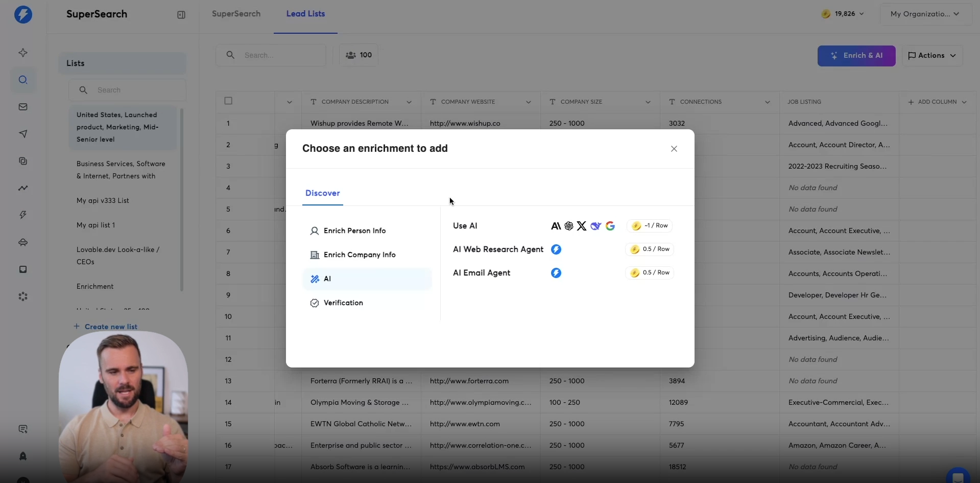Click the AI Email Agent Instantly badge
The width and height of the screenshot is (980, 483).
(x=556, y=273)
